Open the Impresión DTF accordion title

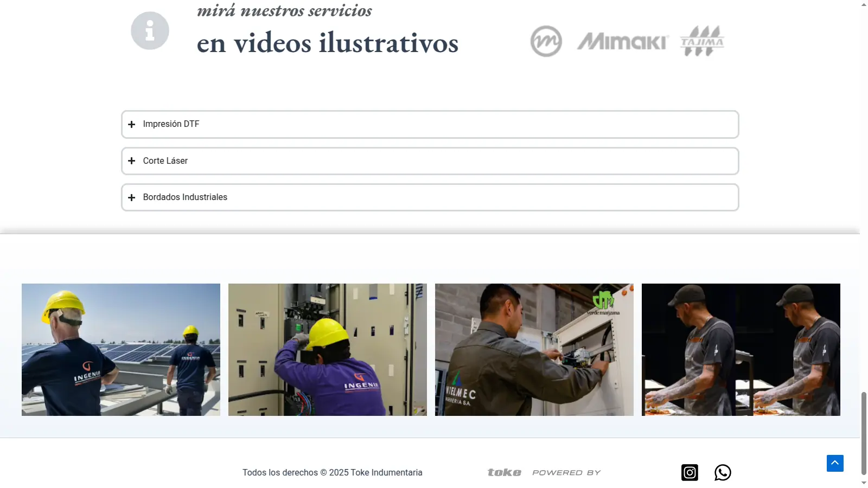171,124
